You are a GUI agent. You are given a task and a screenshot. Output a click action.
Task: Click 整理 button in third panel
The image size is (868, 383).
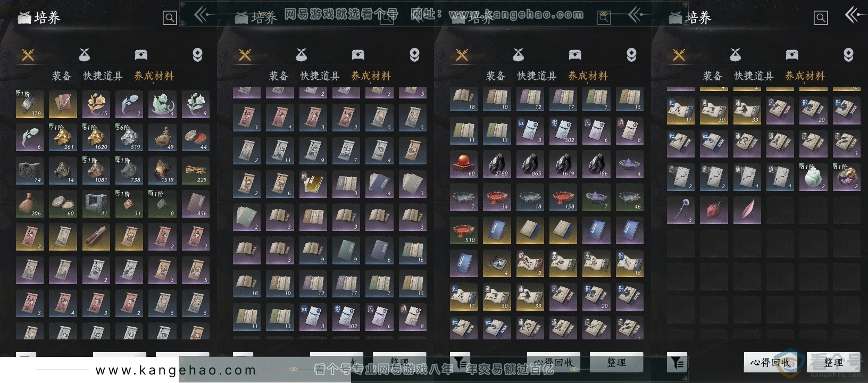click(x=616, y=362)
